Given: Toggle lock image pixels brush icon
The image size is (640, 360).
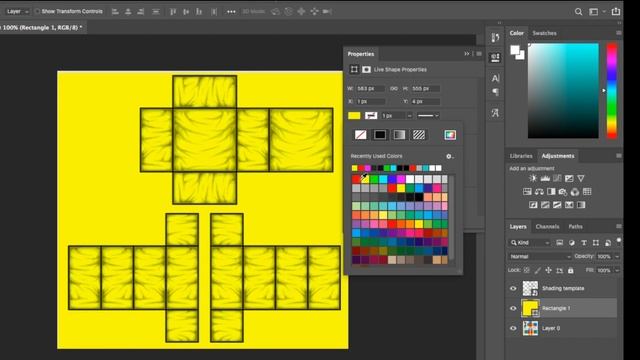Looking at the screenshot, I should [x=538, y=270].
